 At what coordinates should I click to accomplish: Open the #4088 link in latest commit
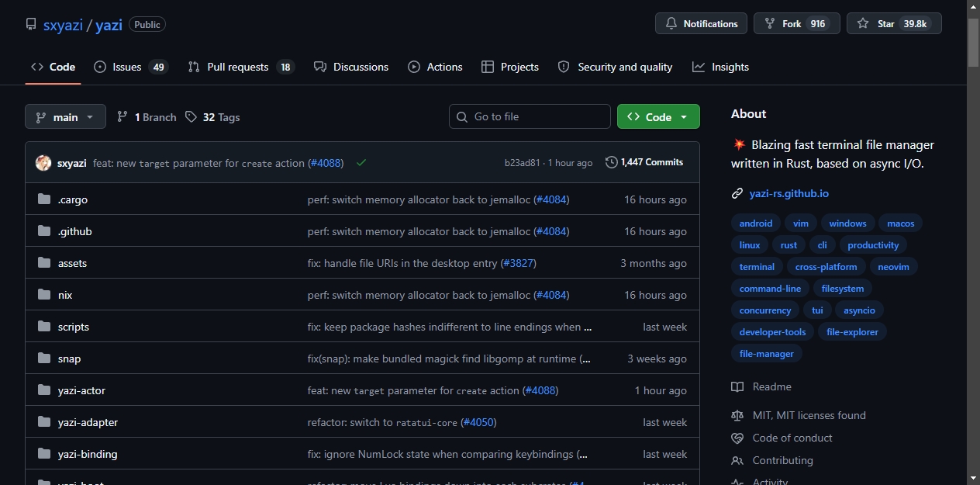pyautogui.click(x=326, y=163)
